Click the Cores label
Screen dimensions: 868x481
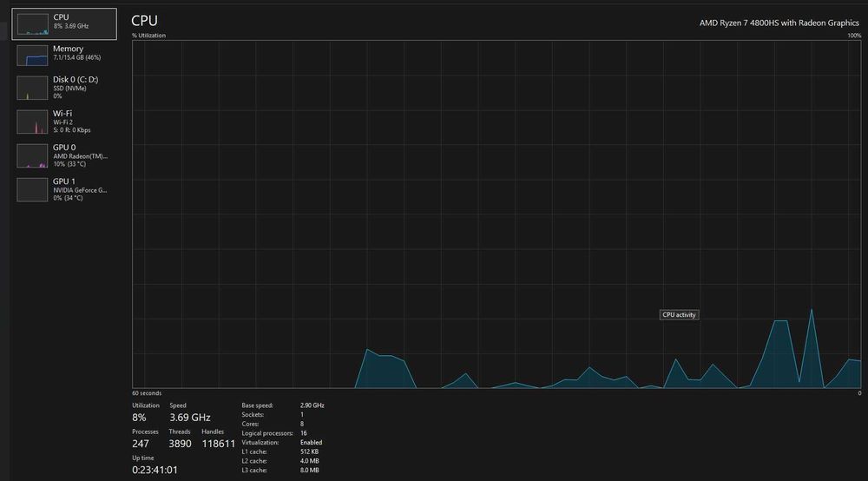250,424
